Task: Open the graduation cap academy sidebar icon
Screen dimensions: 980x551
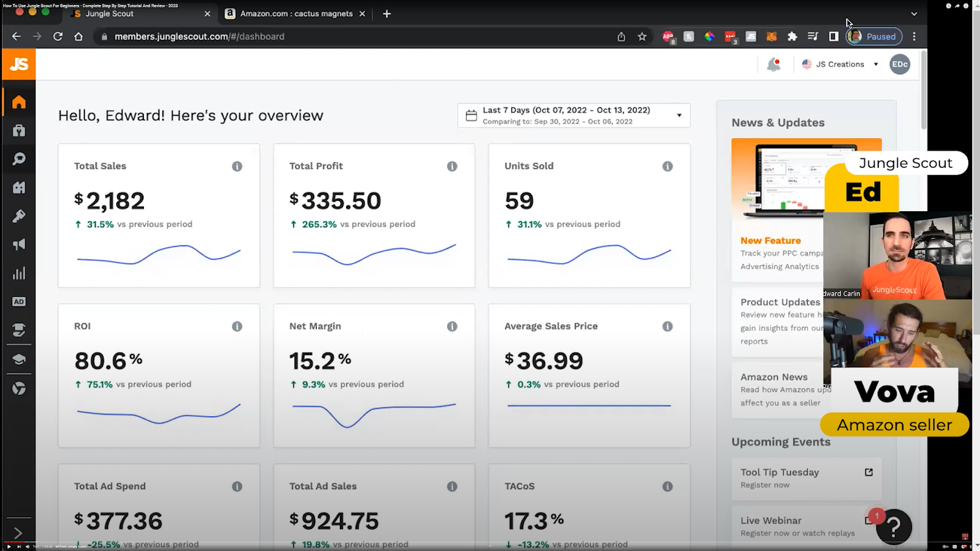Action: pyautogui.click(x=19, y=359)
